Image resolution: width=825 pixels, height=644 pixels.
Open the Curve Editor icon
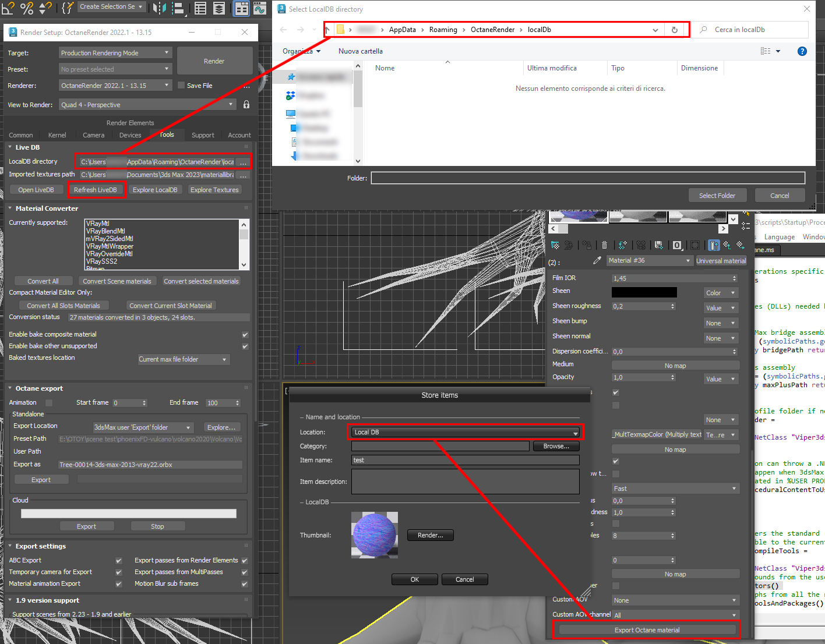[260, 8]
